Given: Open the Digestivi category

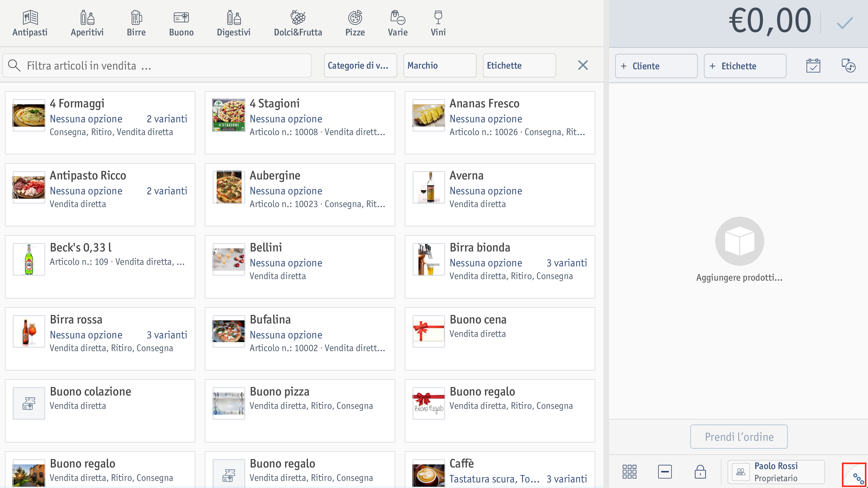Looking at the screenshot, I should 233,23.
